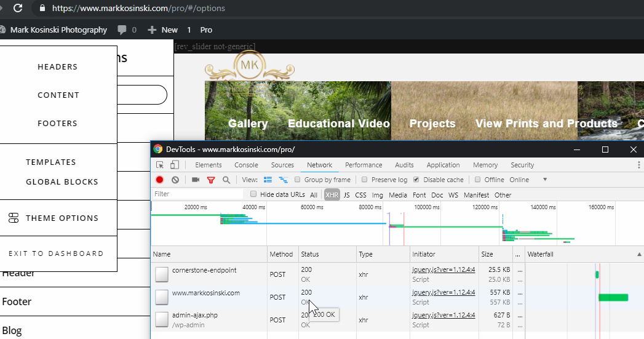644x339 pixels.
Task: Enable Preserve log checkbox
Action: [364, 180]
